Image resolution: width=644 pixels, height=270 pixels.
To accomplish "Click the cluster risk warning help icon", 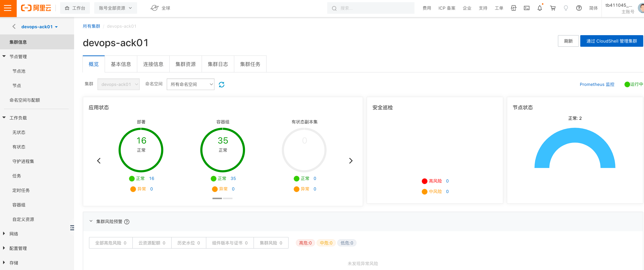I will (x=127, y=222).
